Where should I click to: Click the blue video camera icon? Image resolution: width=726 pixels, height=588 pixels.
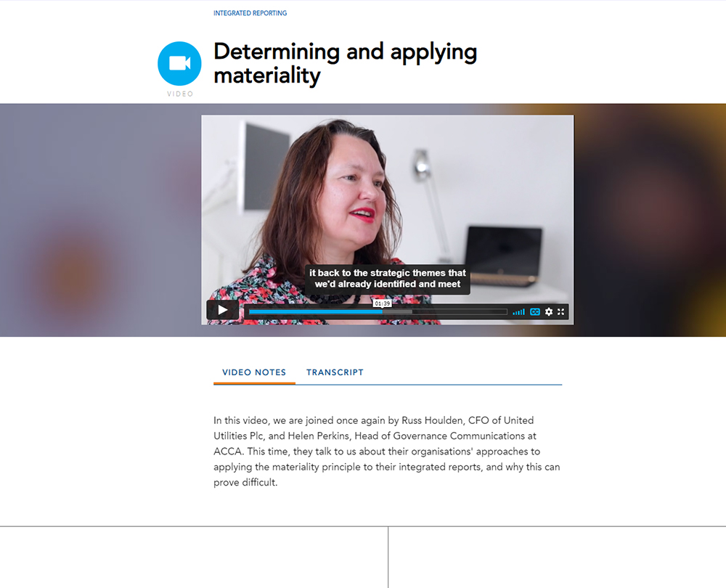[x=179, y=63]
